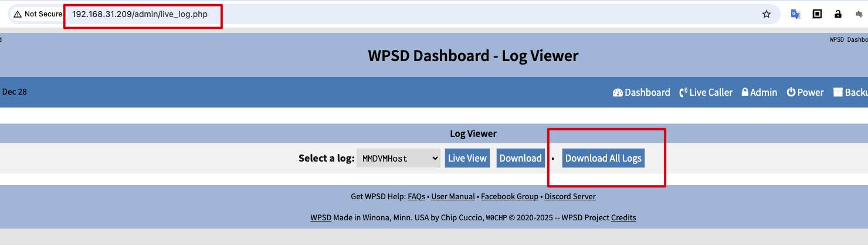Click the Credits link in footer

[623, 217]
